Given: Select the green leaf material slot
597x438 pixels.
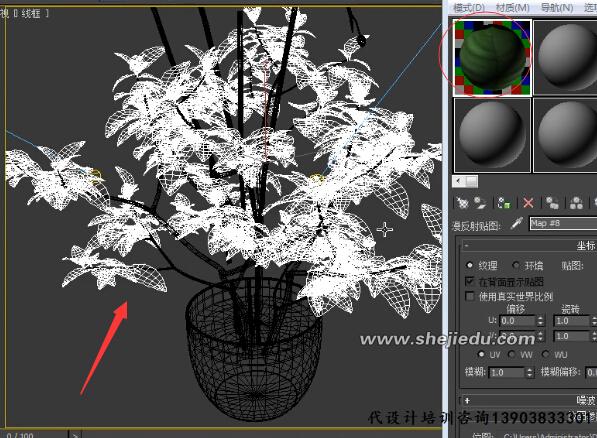Looking at the screenshot, I should pyautogui.click(x=492, y=57).
